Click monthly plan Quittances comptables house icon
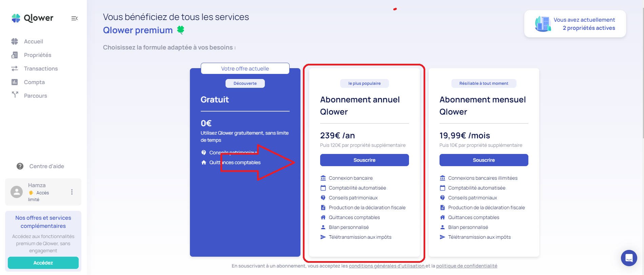 tap(443, 217)
